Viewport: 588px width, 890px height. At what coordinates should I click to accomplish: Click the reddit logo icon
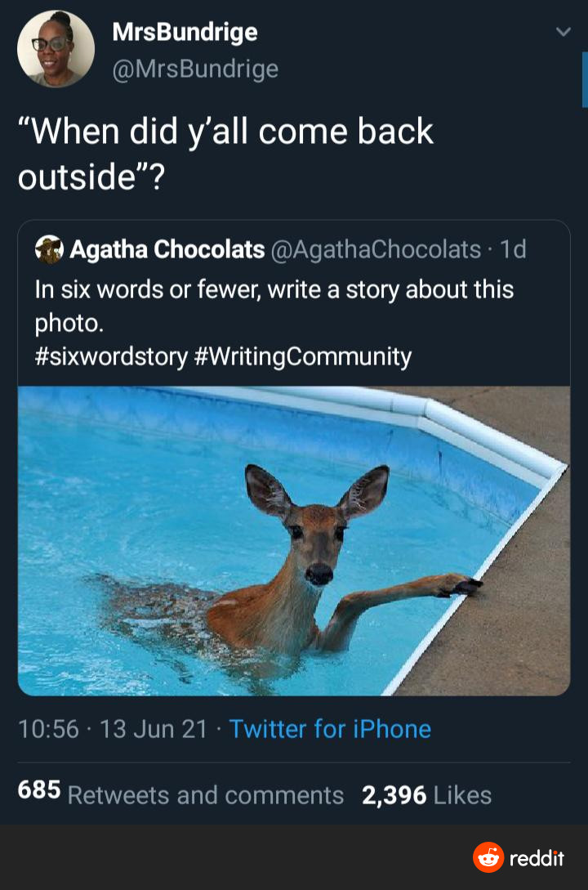(x=488, y=857)
